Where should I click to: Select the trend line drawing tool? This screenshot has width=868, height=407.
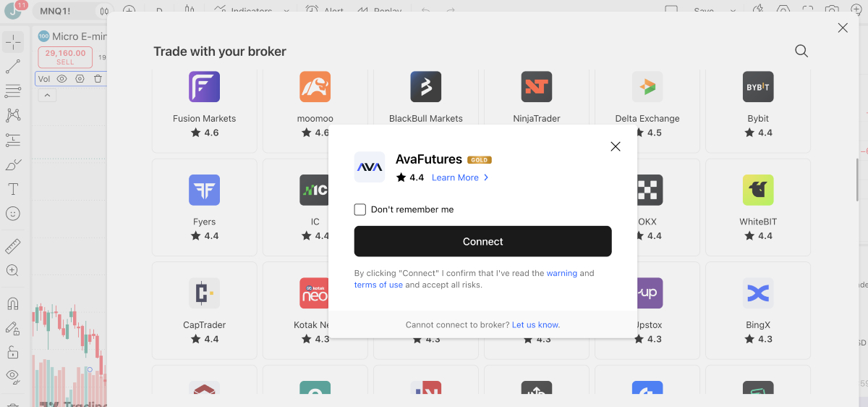(13, 67)
